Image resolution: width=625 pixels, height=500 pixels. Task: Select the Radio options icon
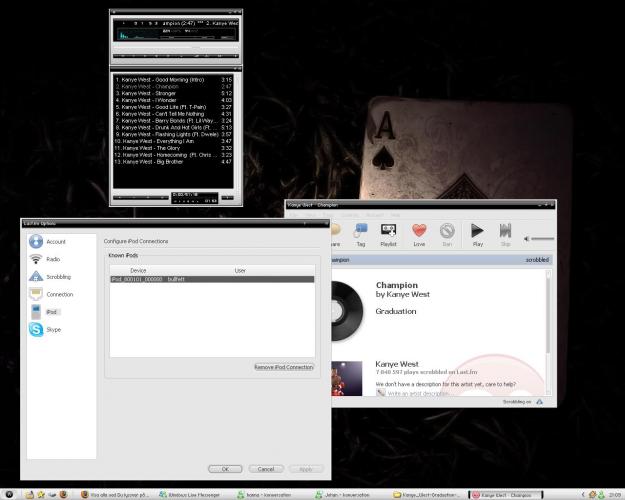[37, 259]
